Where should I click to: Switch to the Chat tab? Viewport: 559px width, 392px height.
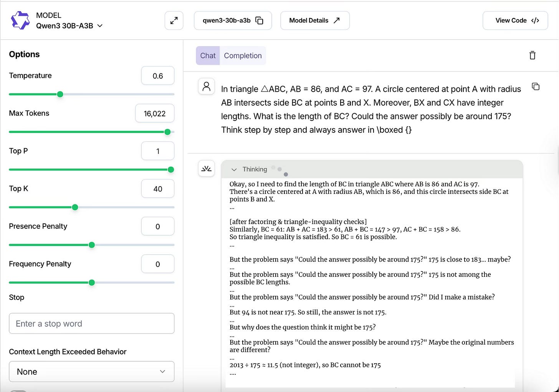(208, 56)
